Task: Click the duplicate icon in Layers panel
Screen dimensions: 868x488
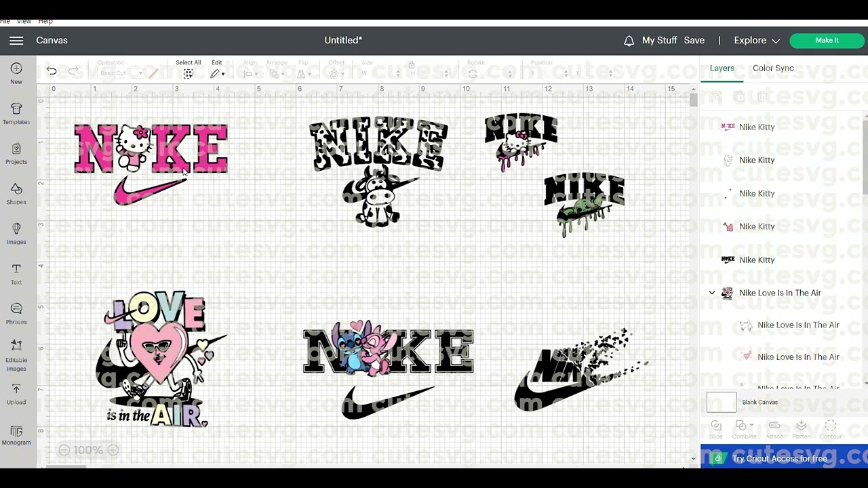Action: 739,98
